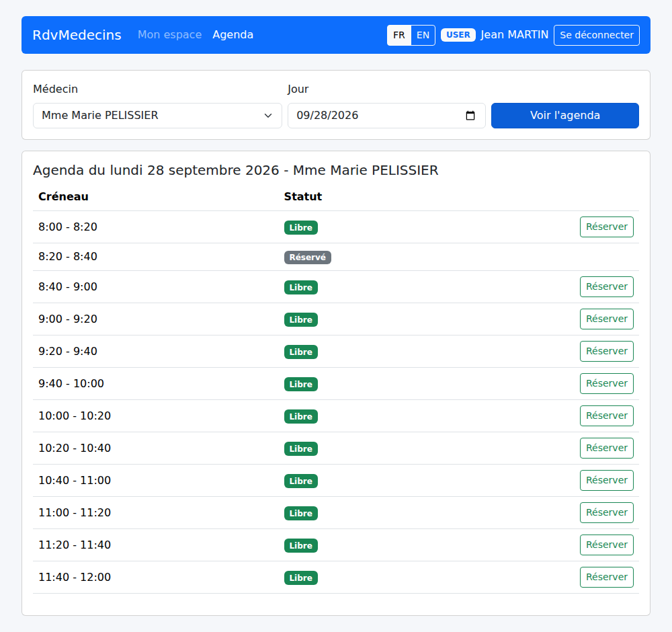This screenshot has height=632, width=672.
Task: Reserve the 9:00 - 9:20 slot
Action: pyautogui.click(x=606, y=319)
